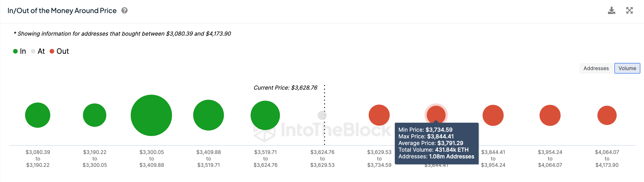Select the red Out legend dot
This screenshot has height=182, width=644.
(52, 51)
